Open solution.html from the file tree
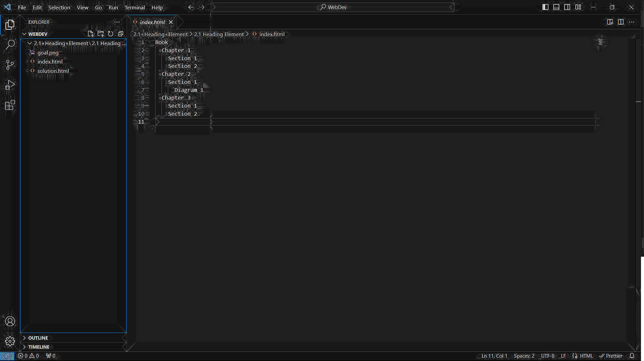 53,71
